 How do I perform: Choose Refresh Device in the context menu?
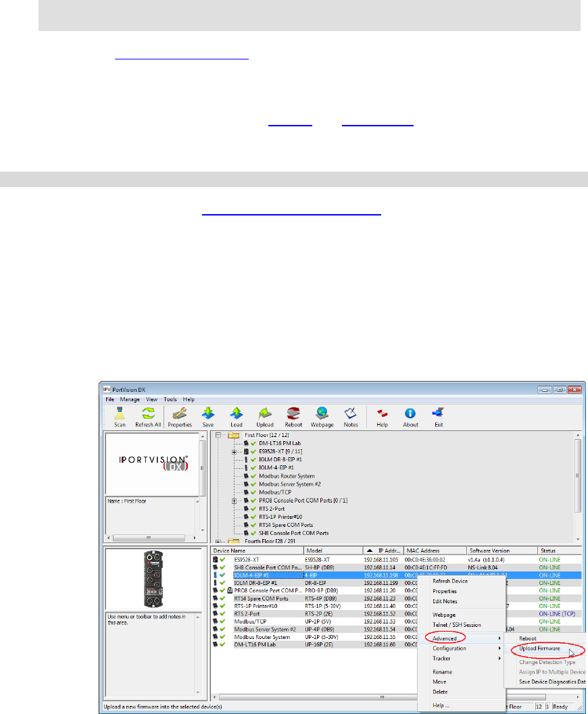click(462, 582)
